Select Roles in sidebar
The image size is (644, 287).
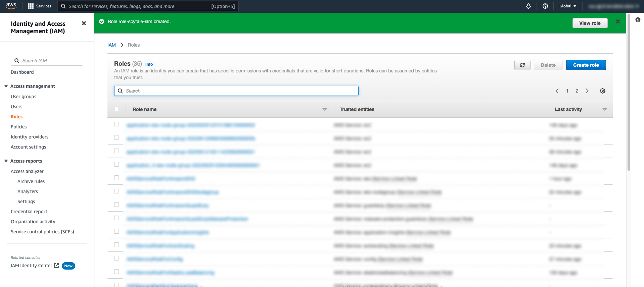coord(16,117)
